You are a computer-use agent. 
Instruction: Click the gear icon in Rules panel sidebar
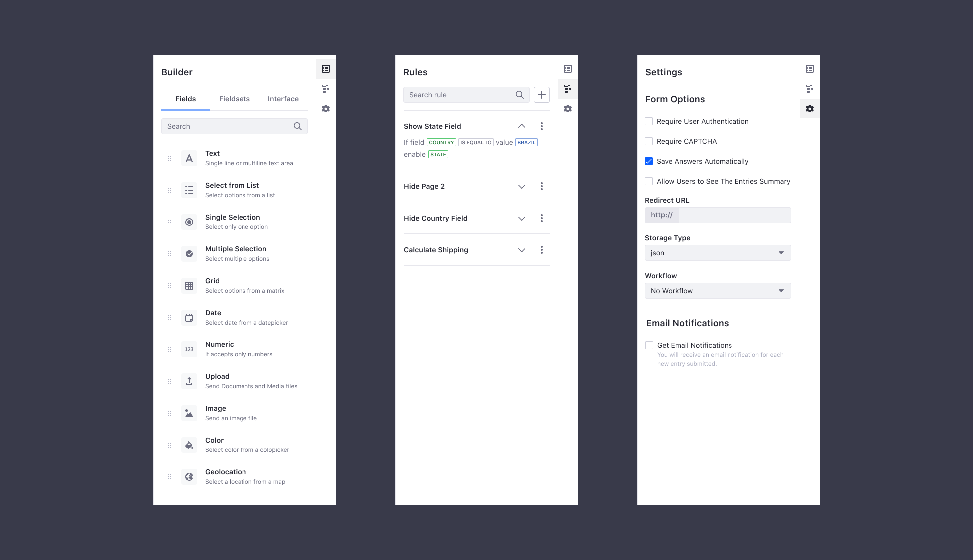point(568,109)
